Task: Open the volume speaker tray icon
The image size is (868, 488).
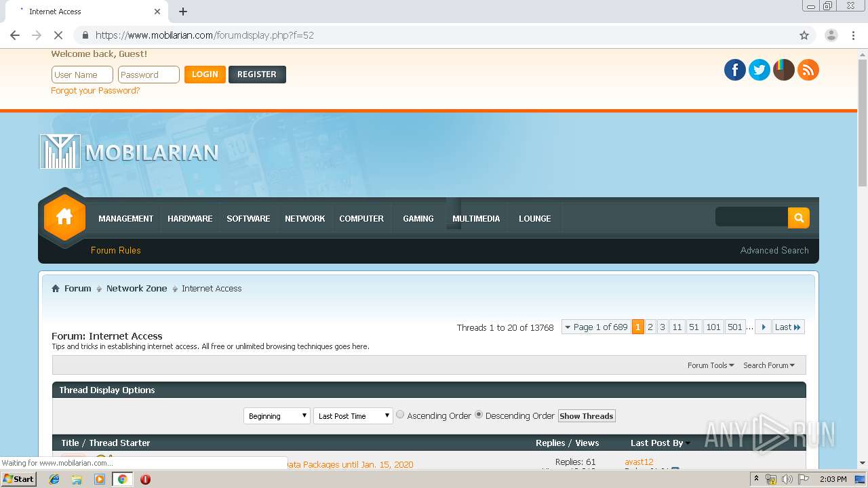Action: tap(787, 479)
